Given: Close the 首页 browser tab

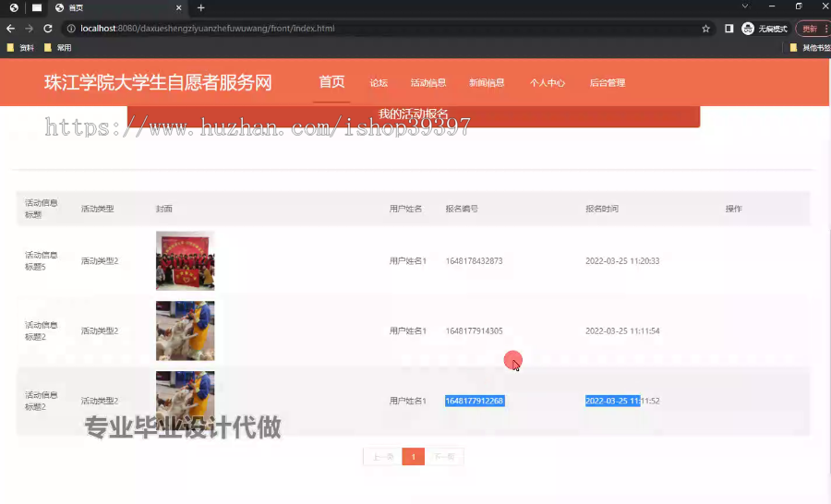Looking at the screenshot, I should click(178, 8).
